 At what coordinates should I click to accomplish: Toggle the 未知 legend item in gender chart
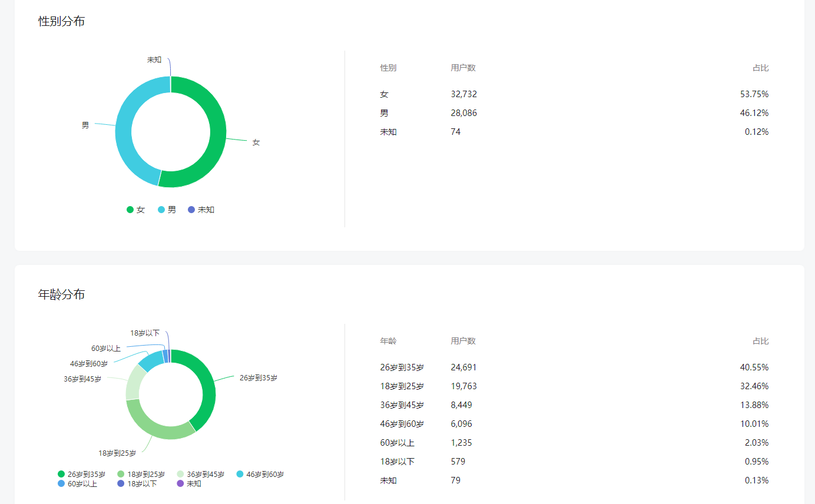(x=201, y=210)
